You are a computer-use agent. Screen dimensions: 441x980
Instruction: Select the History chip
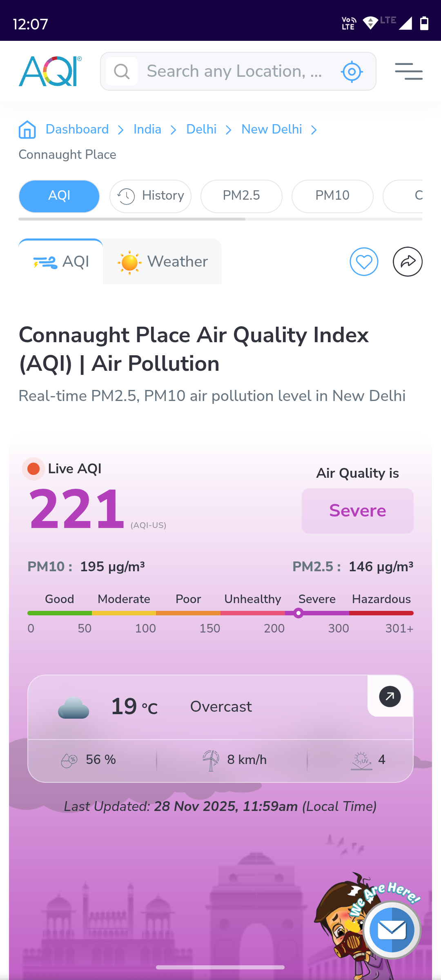pyautogui.click(x=150, y=196)
